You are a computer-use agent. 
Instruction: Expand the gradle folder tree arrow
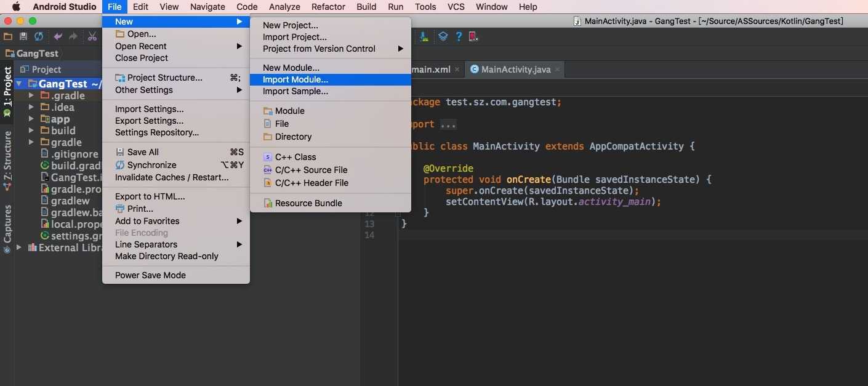point(31,142)
